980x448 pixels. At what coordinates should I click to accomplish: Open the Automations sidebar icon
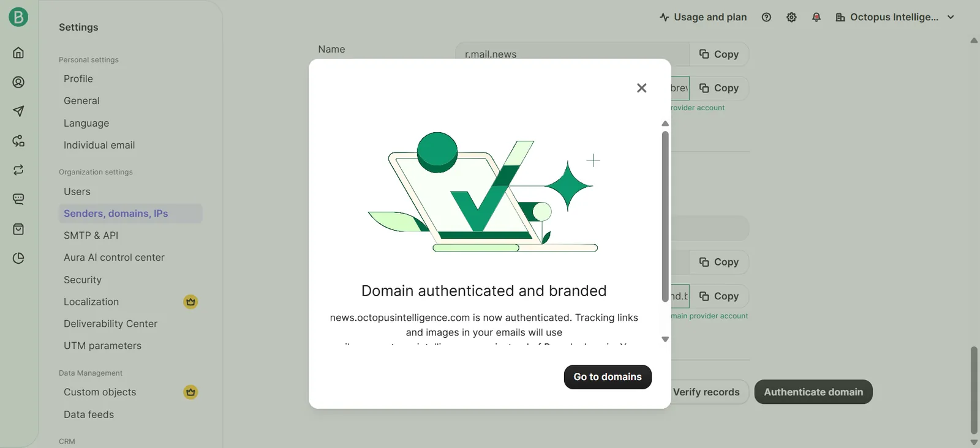tap(18, 141)
